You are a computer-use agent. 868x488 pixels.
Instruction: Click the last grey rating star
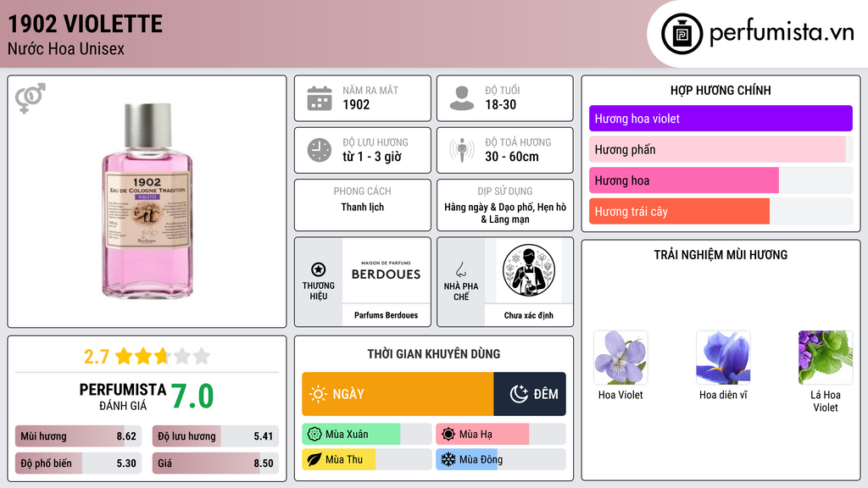[x=202, y=357]
